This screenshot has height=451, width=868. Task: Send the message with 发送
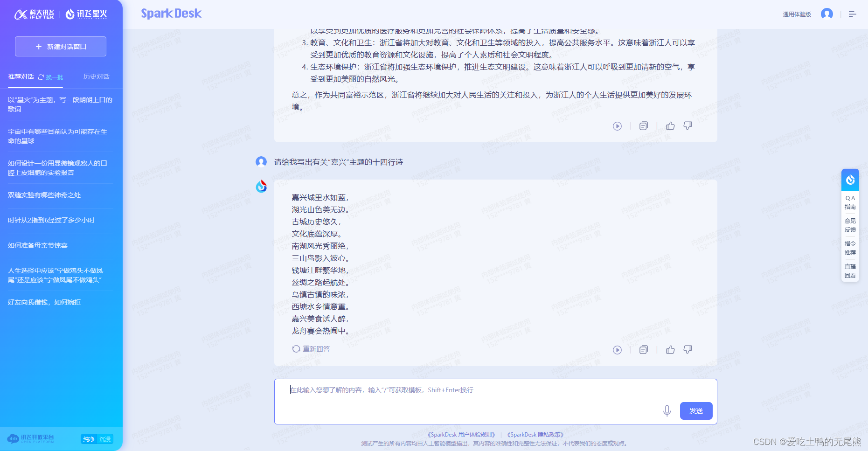[696, 411]
